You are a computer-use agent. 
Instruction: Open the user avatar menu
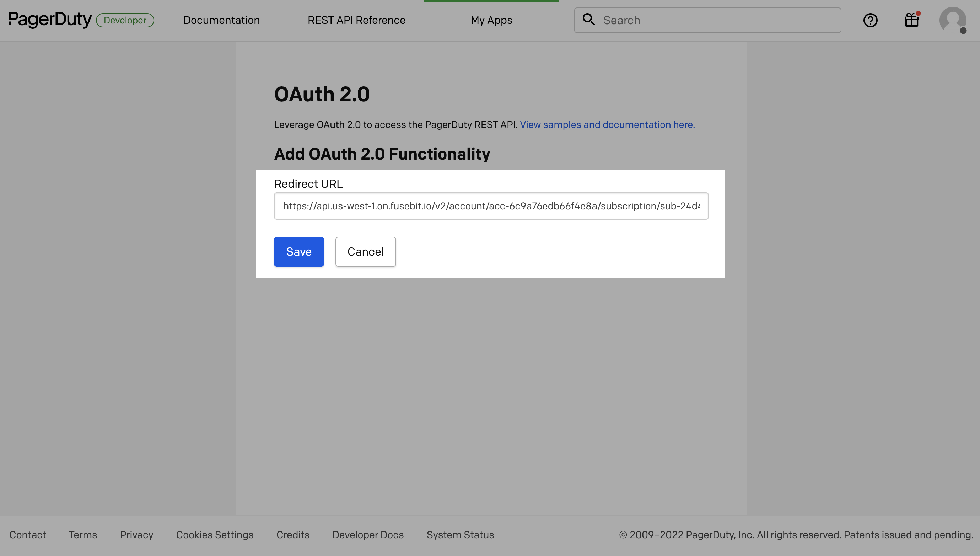coord(953,20)
